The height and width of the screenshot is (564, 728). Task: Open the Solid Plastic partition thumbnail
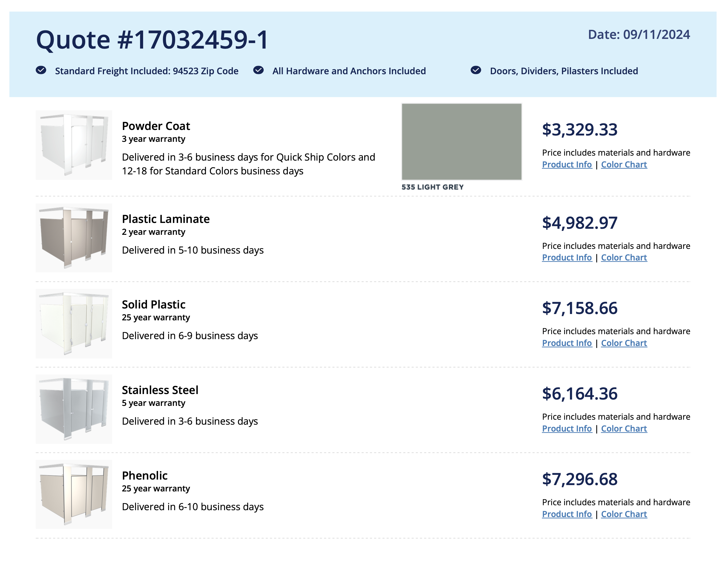click(74, 323)
